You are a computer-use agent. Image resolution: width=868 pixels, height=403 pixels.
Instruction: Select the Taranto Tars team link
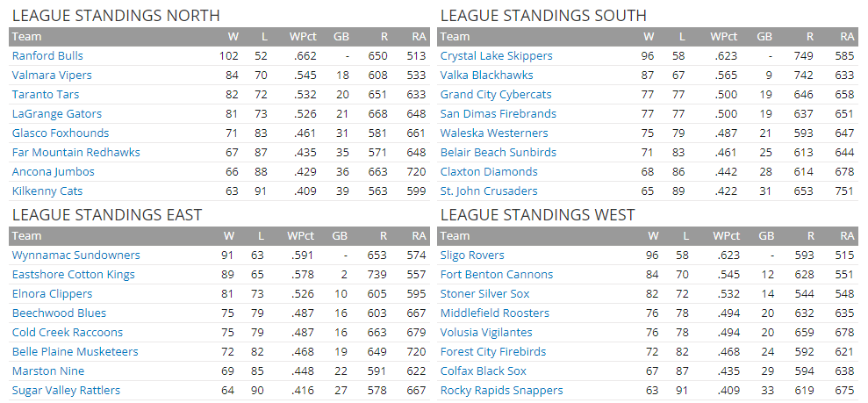click(x=46, y=95)
